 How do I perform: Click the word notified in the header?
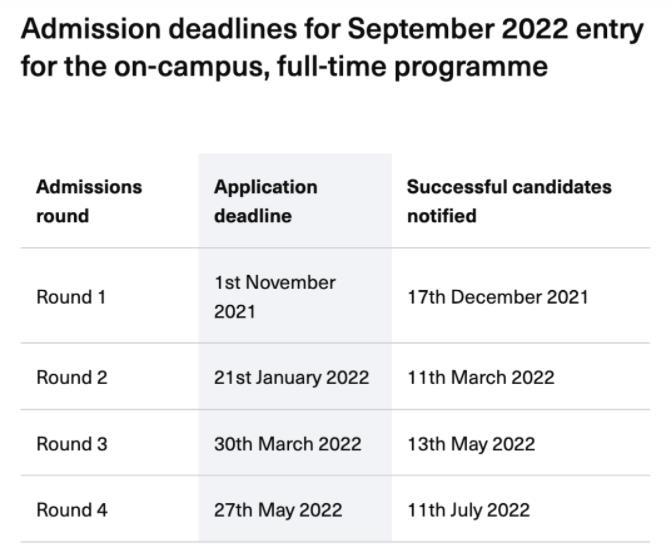[441, 216]
